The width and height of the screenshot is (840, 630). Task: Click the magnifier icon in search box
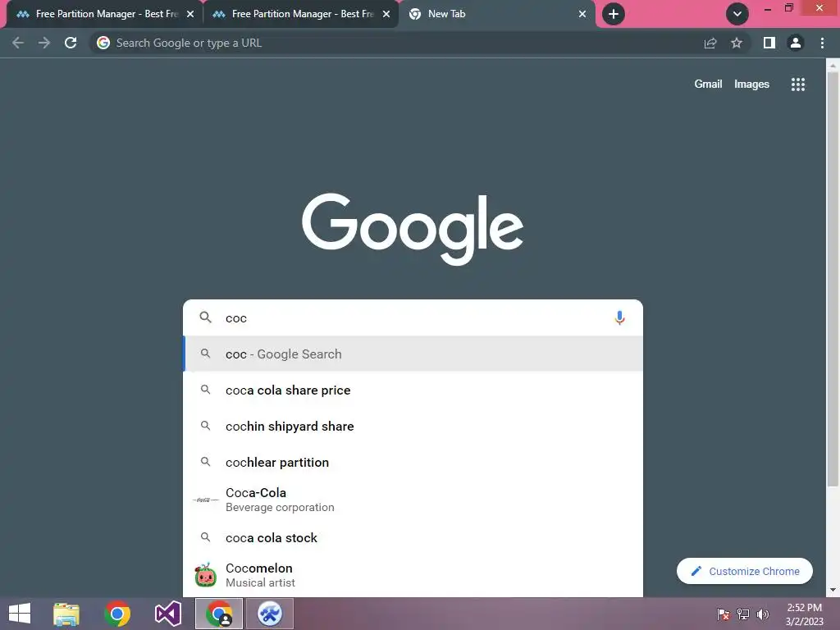click(205, 317)
